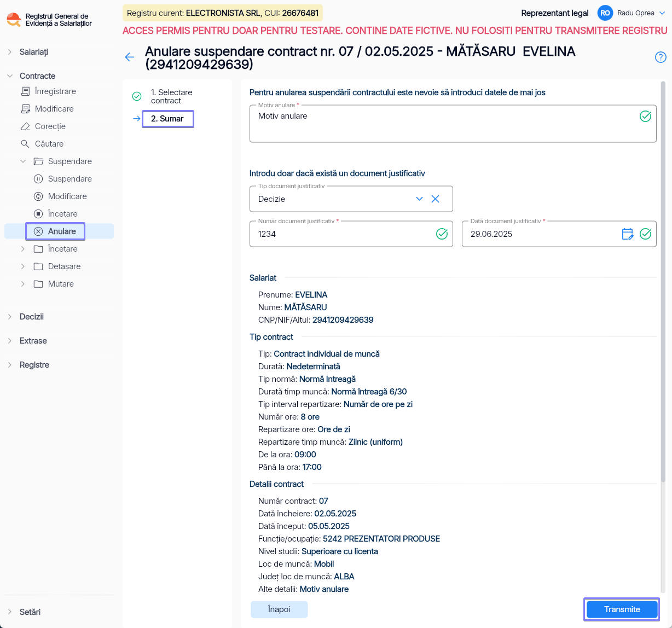Expand the Mutare folder chevron

23,284
